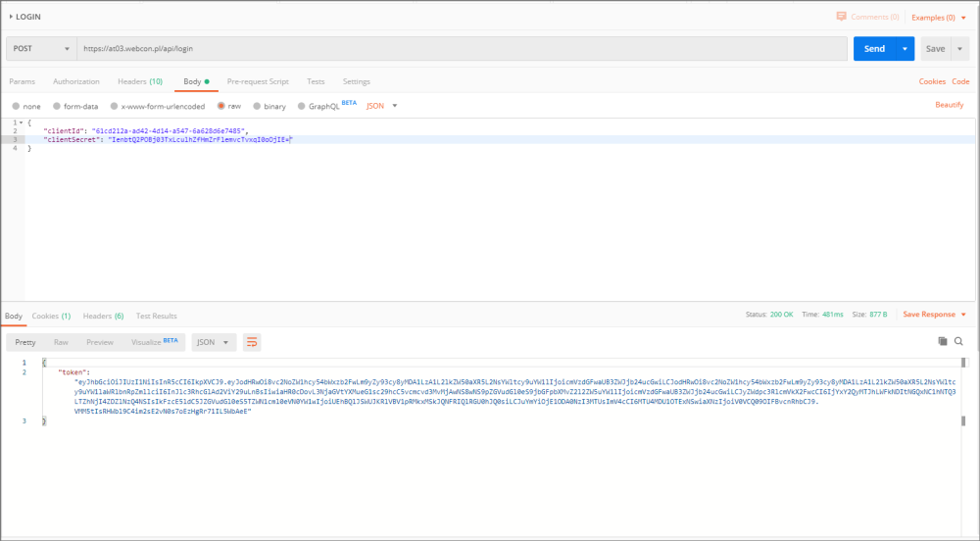Image resolution: width=980 pixels, height=541 pixels.
Task: Toggle the response line wrap icon
Action: point(252,342)
